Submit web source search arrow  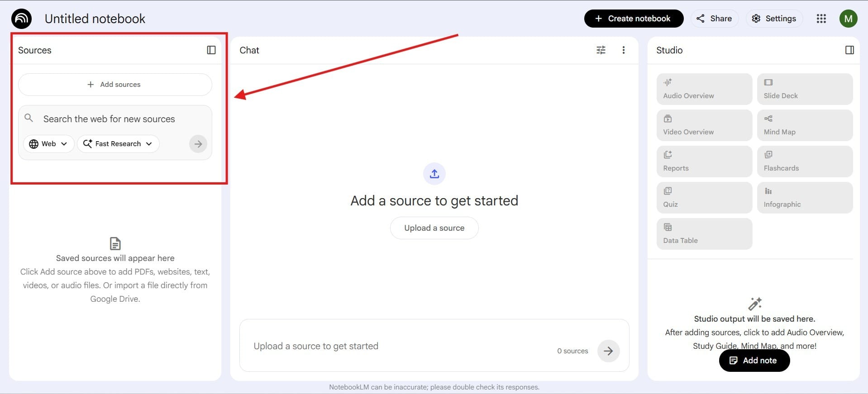coord(198,144)
